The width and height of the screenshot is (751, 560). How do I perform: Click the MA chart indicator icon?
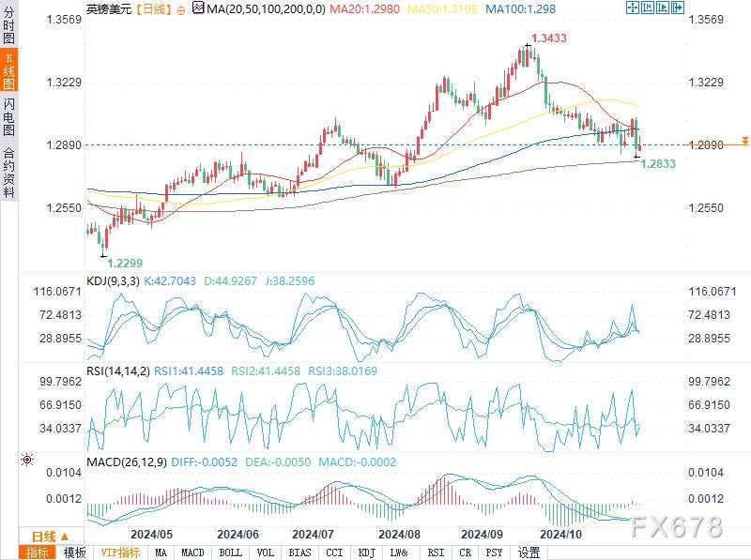(x=198, y=8)
